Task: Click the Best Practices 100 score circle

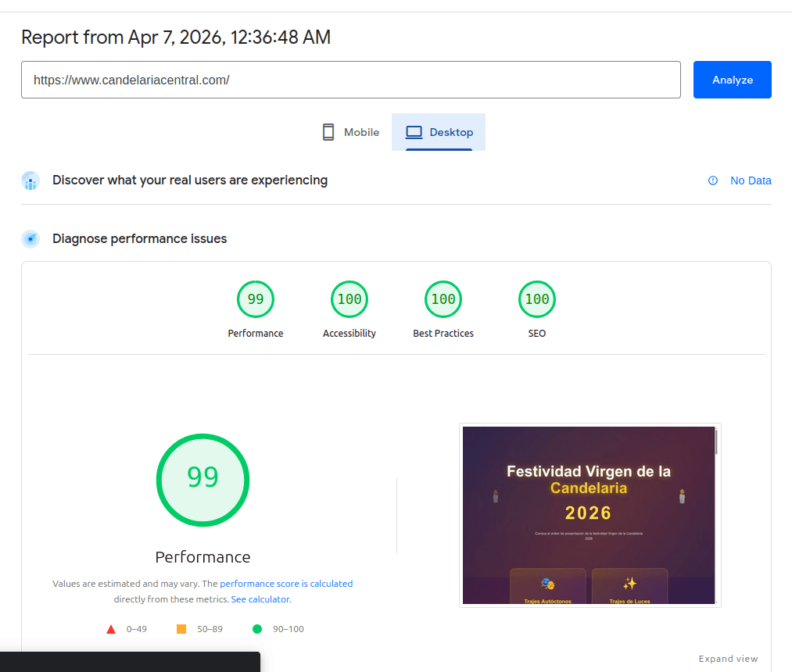Action: point(443,298)
